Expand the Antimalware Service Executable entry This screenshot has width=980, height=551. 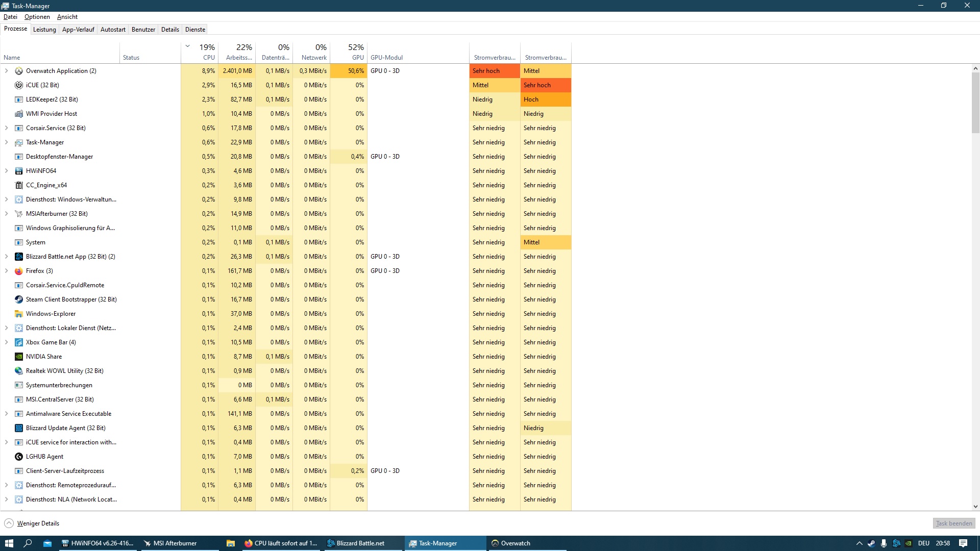(7, 414)
